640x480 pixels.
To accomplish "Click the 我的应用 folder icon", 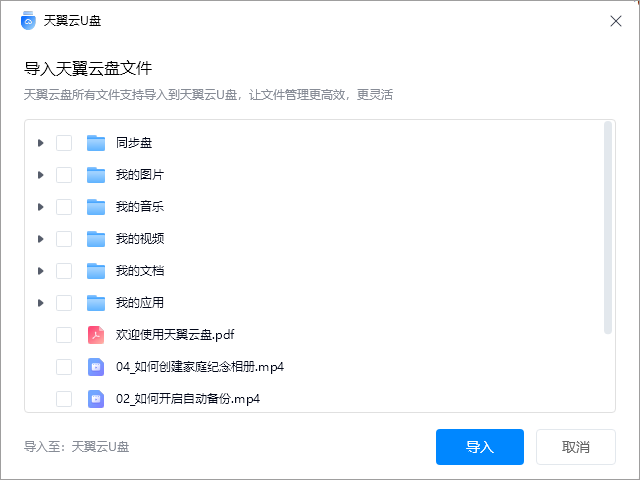I will coord(96,303).
